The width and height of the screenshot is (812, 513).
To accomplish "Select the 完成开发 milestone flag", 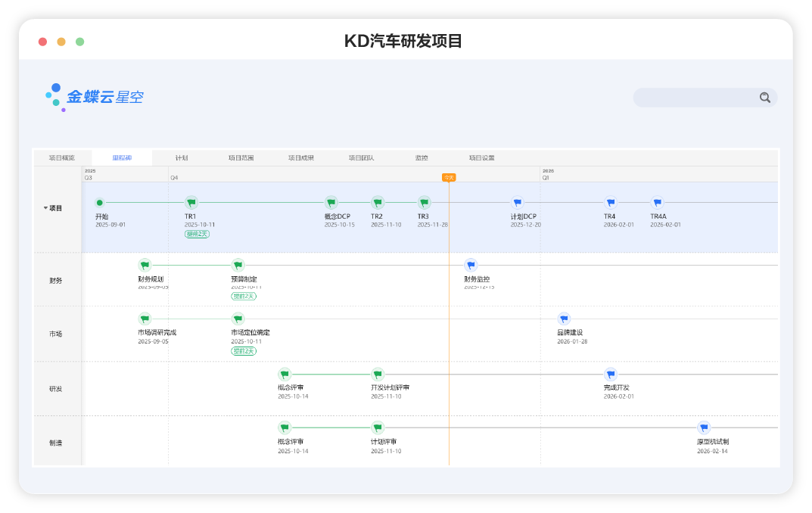I will tap(610, 373).
